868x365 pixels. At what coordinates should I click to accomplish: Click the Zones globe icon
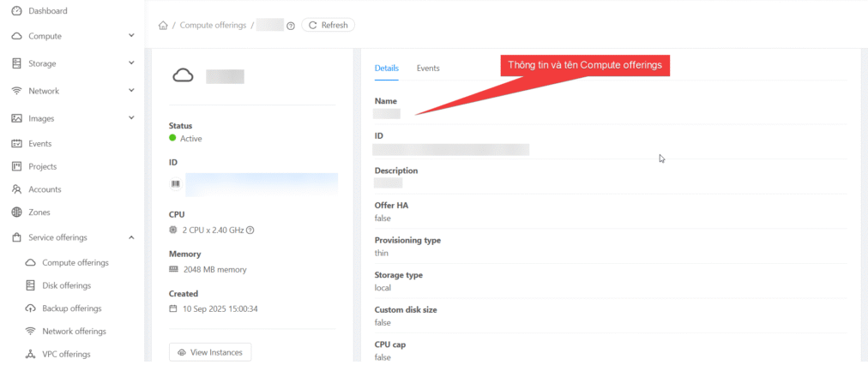(x=17, y=212)
